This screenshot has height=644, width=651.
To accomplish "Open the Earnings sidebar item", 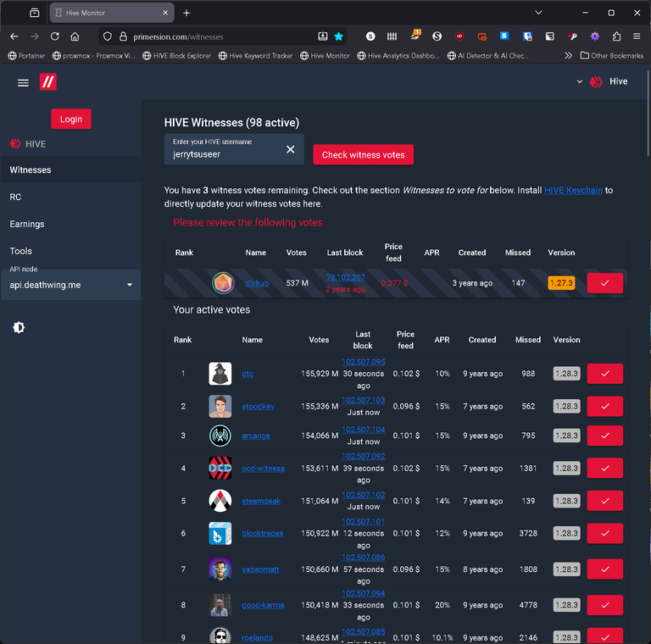I will (x=71, y=224).
